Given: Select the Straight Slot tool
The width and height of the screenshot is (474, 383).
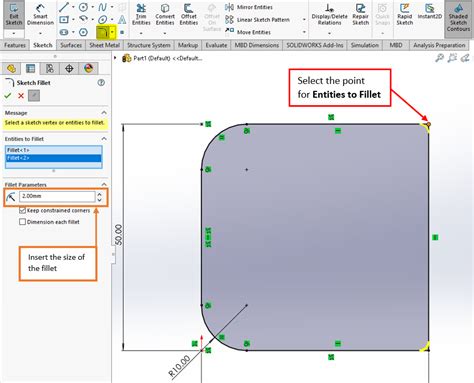Looking at the screenshot, I should tap(64, 32).
